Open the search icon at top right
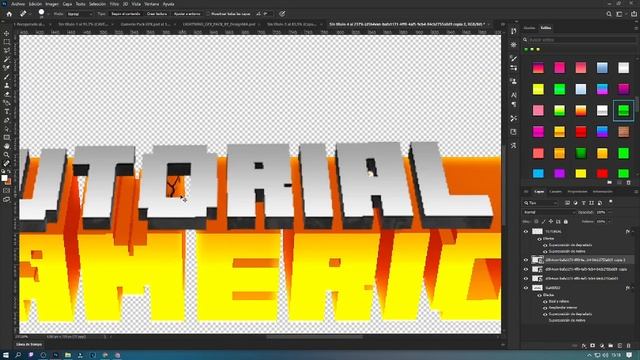 [609, 14]
